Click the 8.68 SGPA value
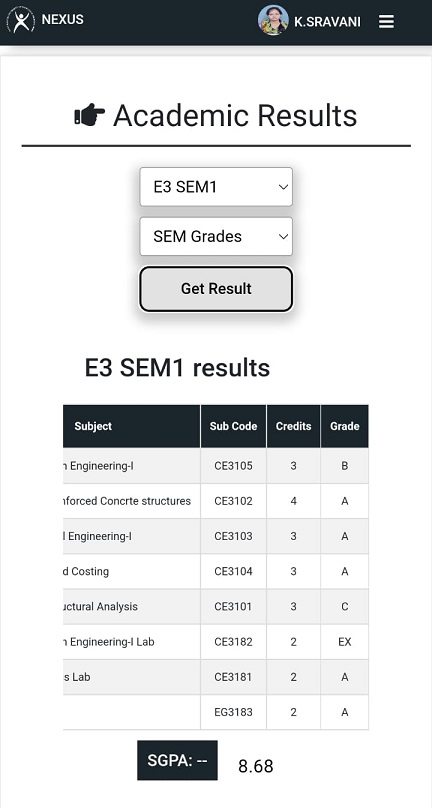The width and height of the screenshot is (432, 808). (x=256, y=766)
